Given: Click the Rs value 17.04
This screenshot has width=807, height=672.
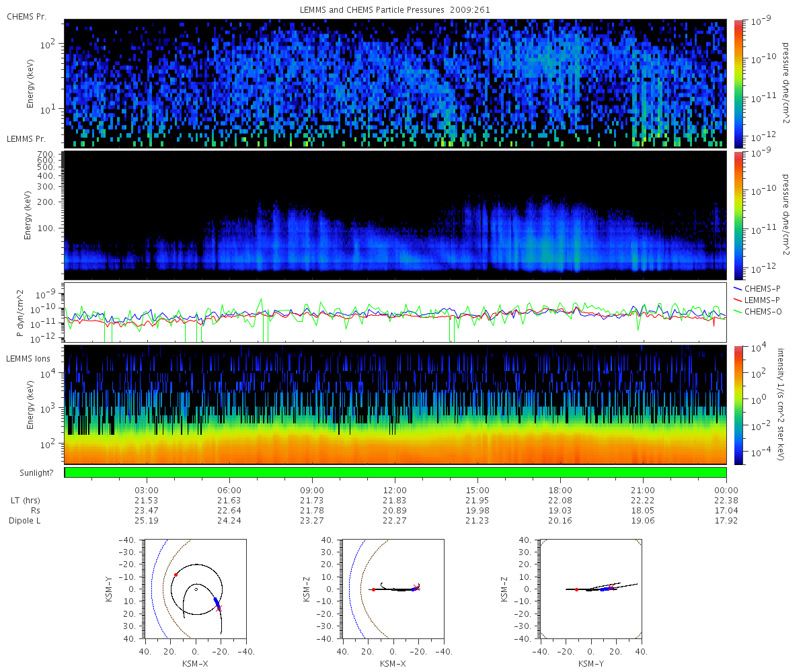Looking at the screenshot, I should (x=726, y=511).
